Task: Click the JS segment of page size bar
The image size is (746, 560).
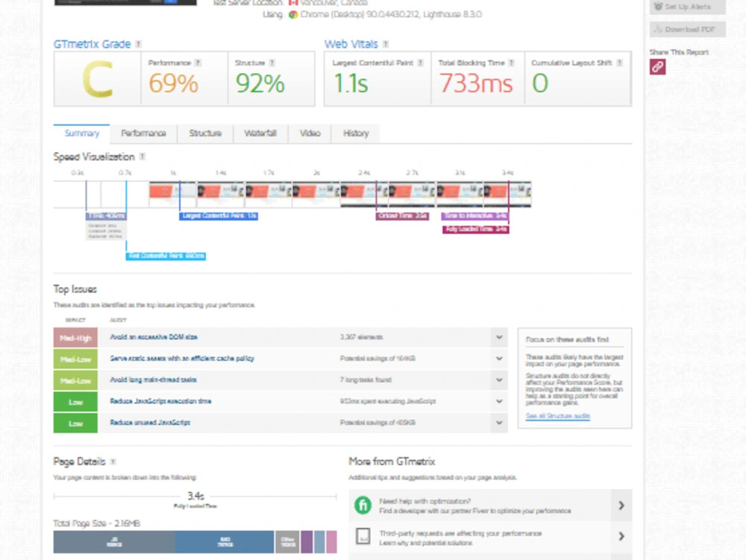Action: 114,542
